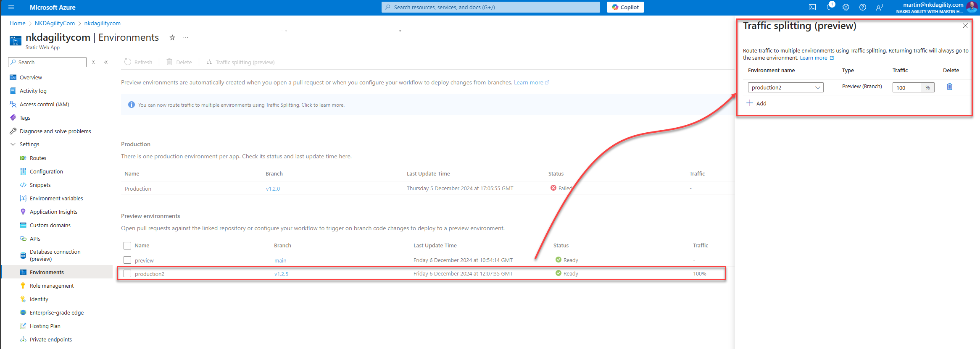
Task: Click the Refresh toolbar button
Action: (x=138, y=62)
